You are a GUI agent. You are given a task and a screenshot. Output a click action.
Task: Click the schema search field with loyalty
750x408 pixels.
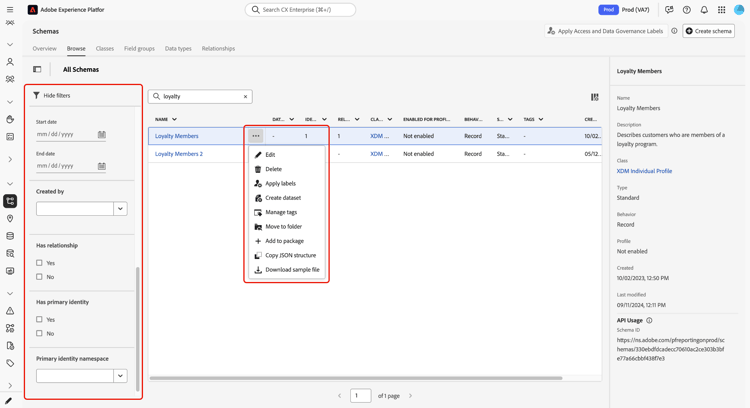click(x=200, y=97)
